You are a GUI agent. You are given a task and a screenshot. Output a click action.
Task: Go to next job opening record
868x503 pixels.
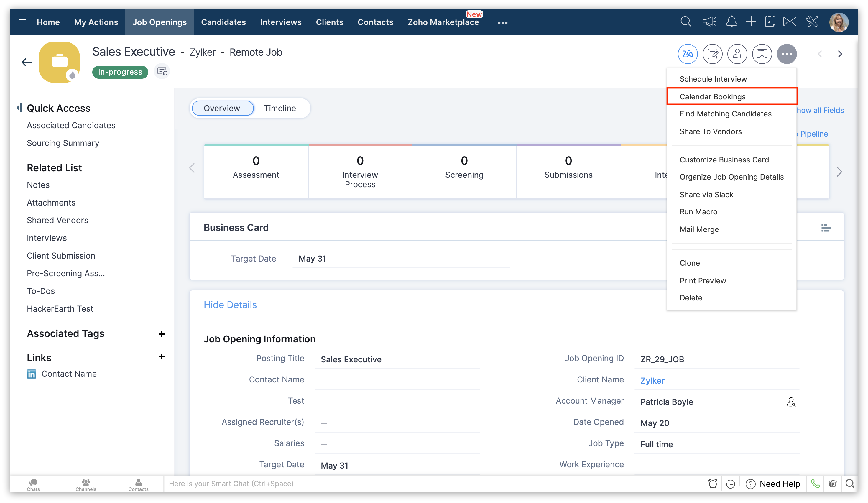tap(840, 54)
